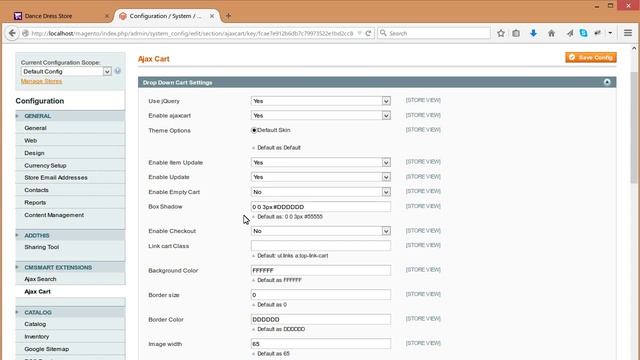Click the Save Config button
The image size is (640, 360).
(591, 58)
